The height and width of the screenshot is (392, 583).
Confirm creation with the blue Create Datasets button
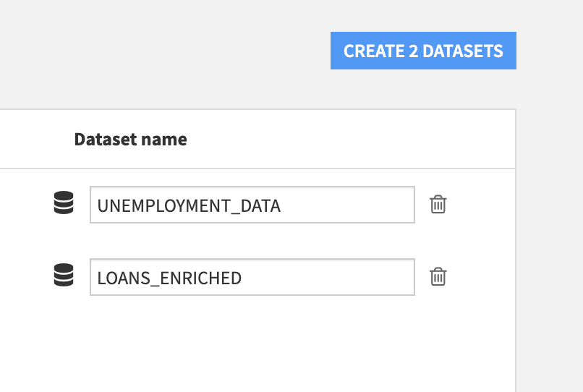pyautogui.click(x=423, y=51)
